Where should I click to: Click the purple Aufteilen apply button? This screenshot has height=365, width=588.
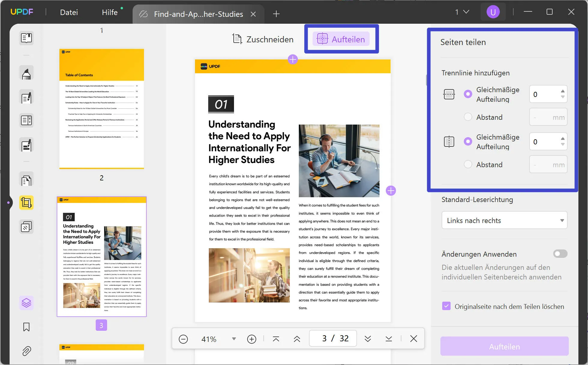click(504, 346)
